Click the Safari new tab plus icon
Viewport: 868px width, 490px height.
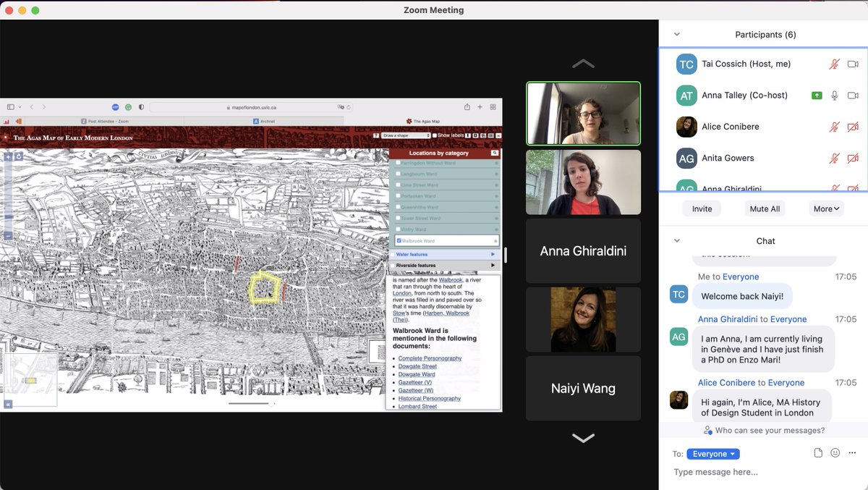[480, 107]
